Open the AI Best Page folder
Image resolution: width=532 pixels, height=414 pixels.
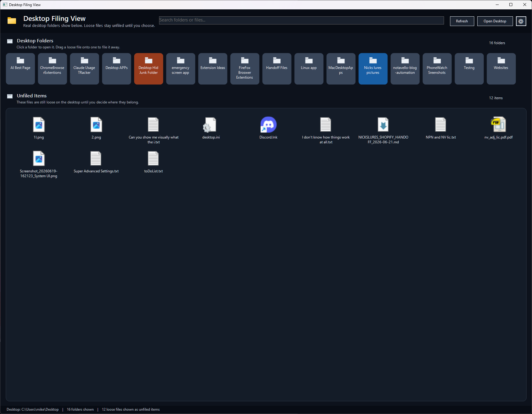pos(20,69)
